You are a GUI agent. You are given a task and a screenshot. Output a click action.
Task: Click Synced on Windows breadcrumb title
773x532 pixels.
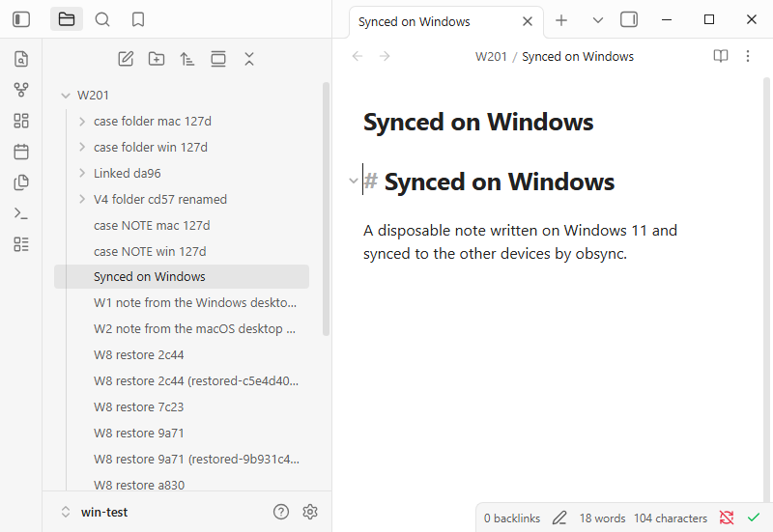578,57
